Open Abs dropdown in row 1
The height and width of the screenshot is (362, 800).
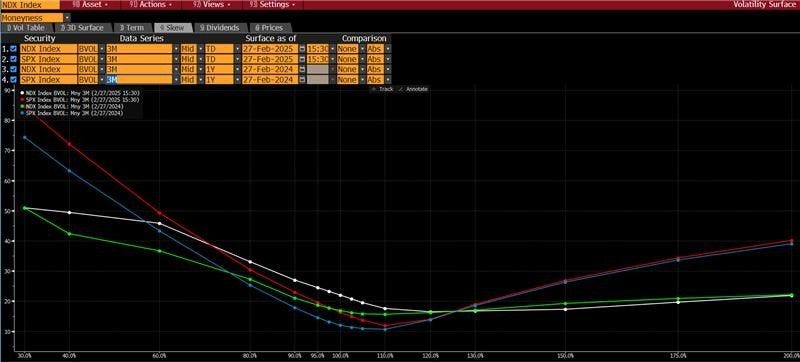point(388,49)
